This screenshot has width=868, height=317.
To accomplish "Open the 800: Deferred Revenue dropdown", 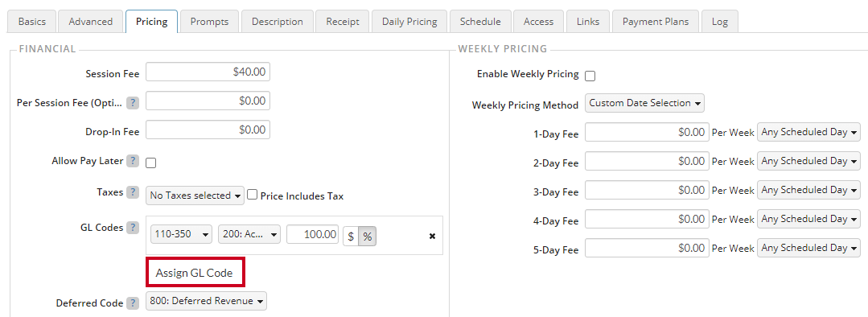I will (x=207, y=301).
